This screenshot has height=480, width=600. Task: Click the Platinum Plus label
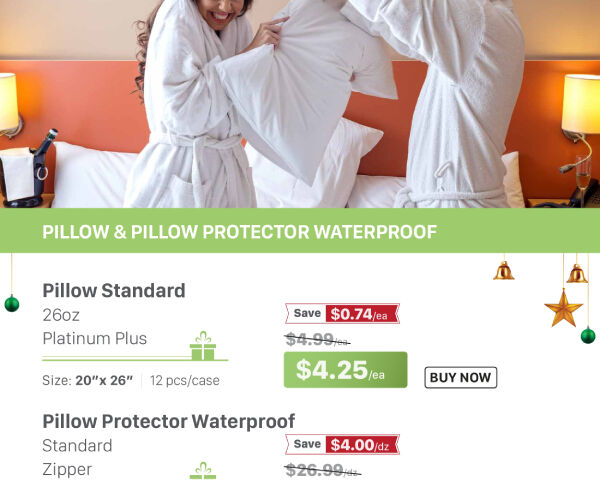click(95, 338)
